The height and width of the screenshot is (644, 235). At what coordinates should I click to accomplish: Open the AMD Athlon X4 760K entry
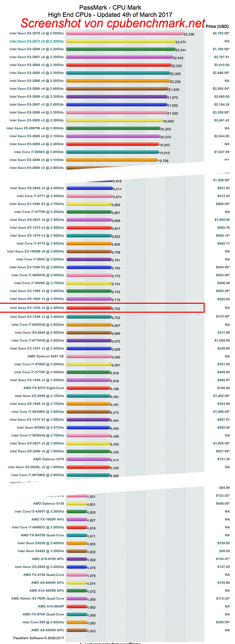(x=38, y=599)
